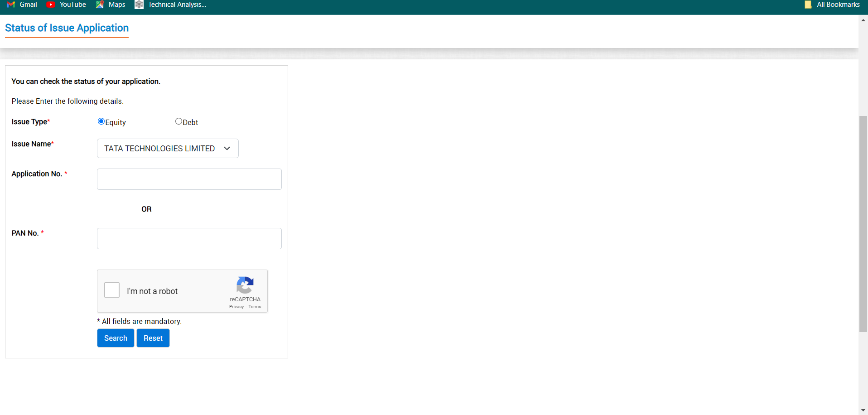
Task: Click the dropdown chevron beside Issue Name
Action: click(x=227, y=148)
